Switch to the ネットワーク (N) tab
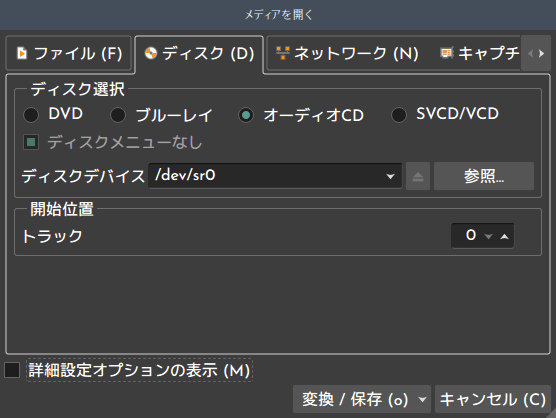Image resolution: width=556 pixels, height=418 pixels. pyautogui.click(x=348, y=54)
